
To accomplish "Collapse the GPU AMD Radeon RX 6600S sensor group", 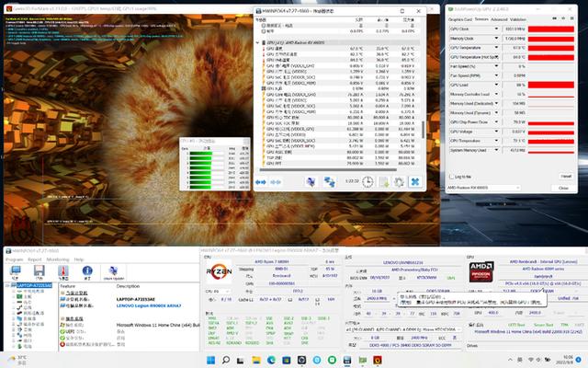I will (258, 42).
